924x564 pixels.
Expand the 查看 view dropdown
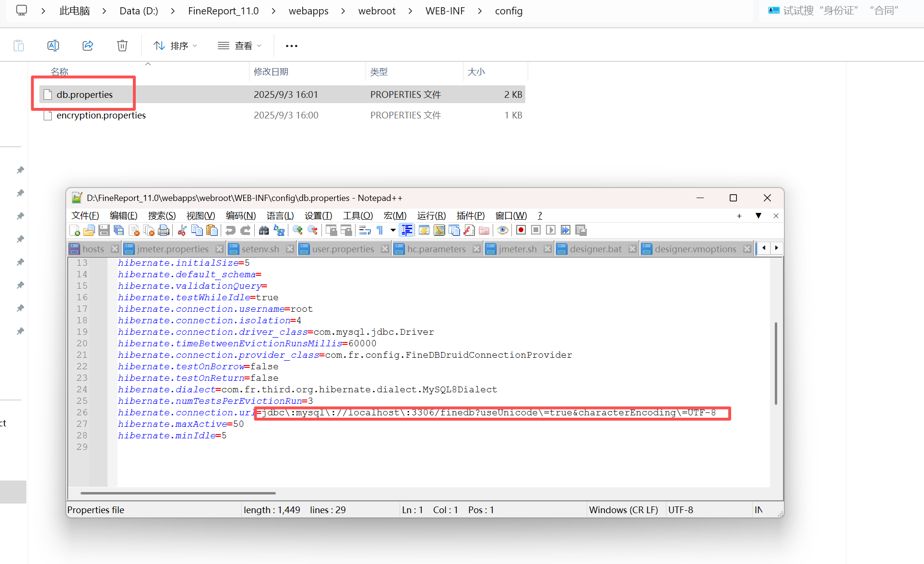point(239,46)
